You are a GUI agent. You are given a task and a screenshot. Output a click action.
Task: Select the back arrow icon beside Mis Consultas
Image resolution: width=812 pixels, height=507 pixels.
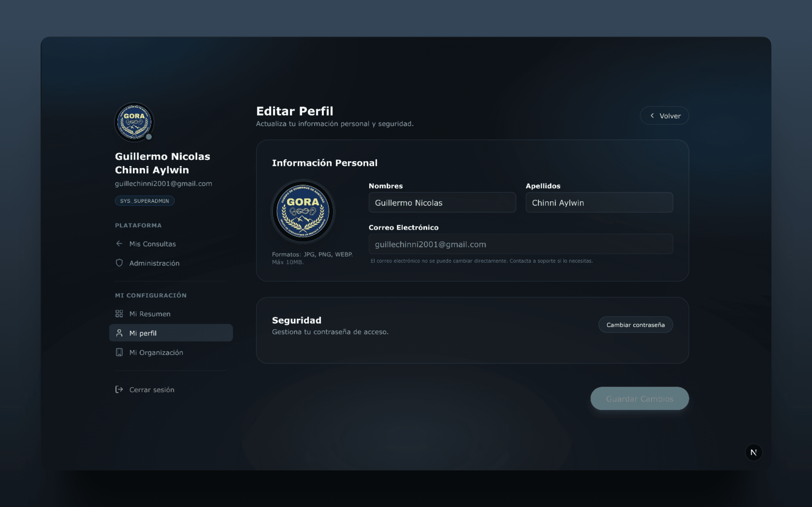point(120,244)
